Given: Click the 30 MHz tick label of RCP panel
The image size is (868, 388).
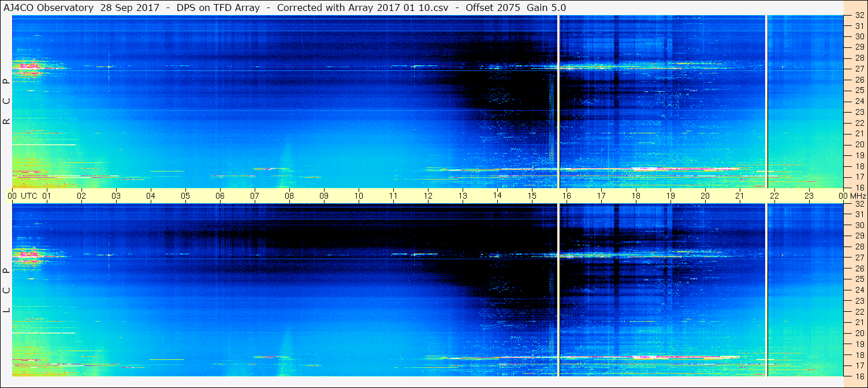Looking at the screenshot, I should tap(859, 37).
